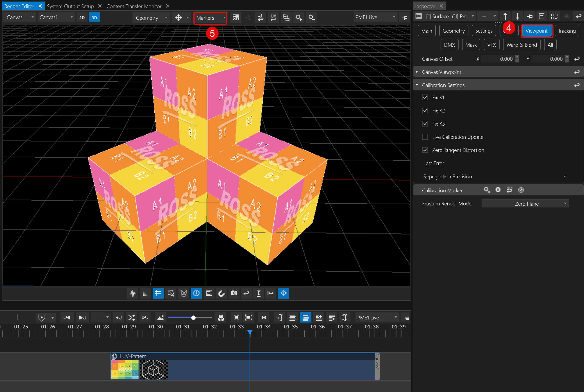This screenshot has width=584, height=392.
Task: Click the VFX button
Action: pos(491,45)
